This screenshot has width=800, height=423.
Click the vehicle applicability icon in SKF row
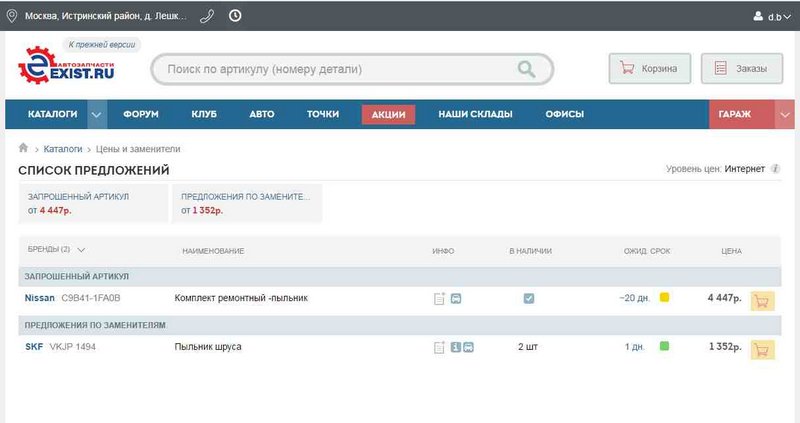468,347
